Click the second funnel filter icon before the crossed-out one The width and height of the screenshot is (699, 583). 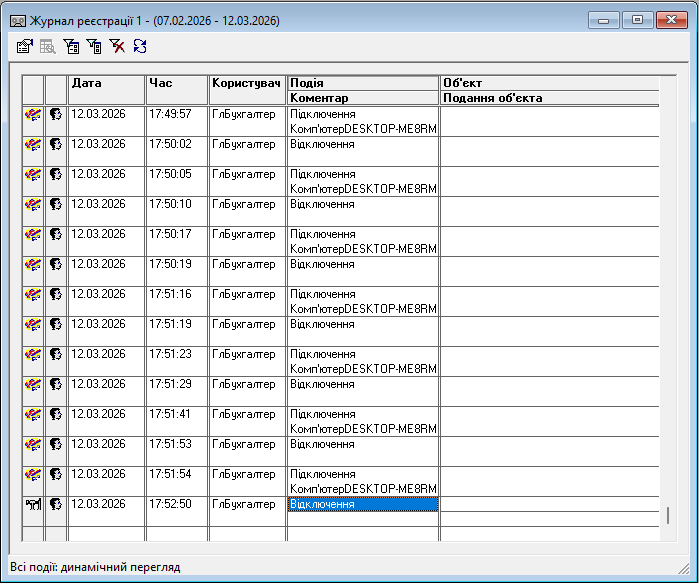[x=94, y=46]
